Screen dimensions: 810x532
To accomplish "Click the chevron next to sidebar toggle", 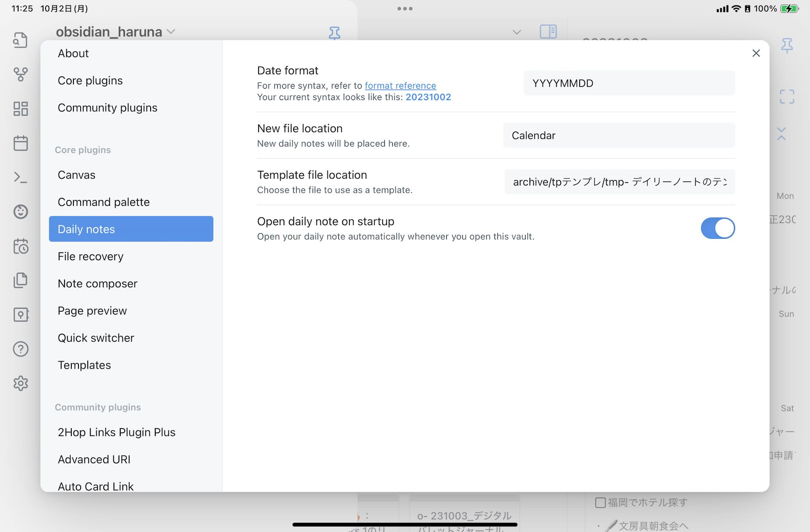I will click(517, 32).
